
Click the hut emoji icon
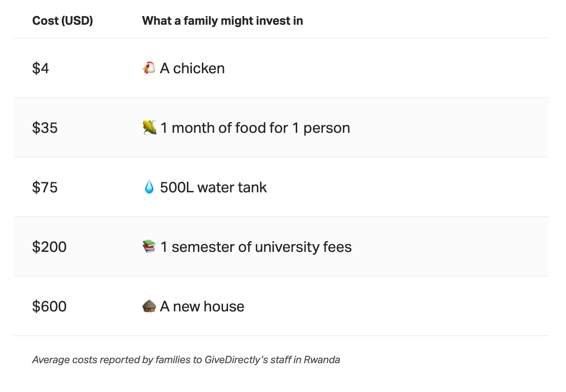pos(149,306)
